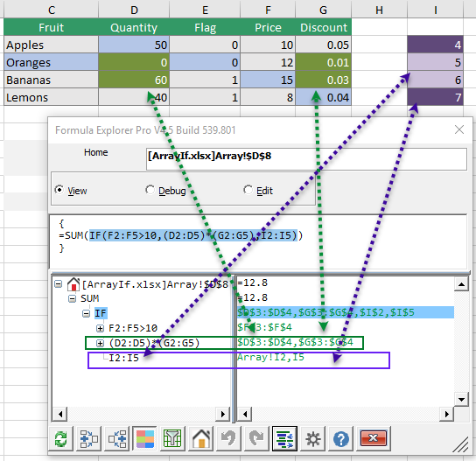Image resolution: width=476 pixels, height=461 pixels.
Task: Click right scroll arrow of tree pane
Action: click(223, 414)
